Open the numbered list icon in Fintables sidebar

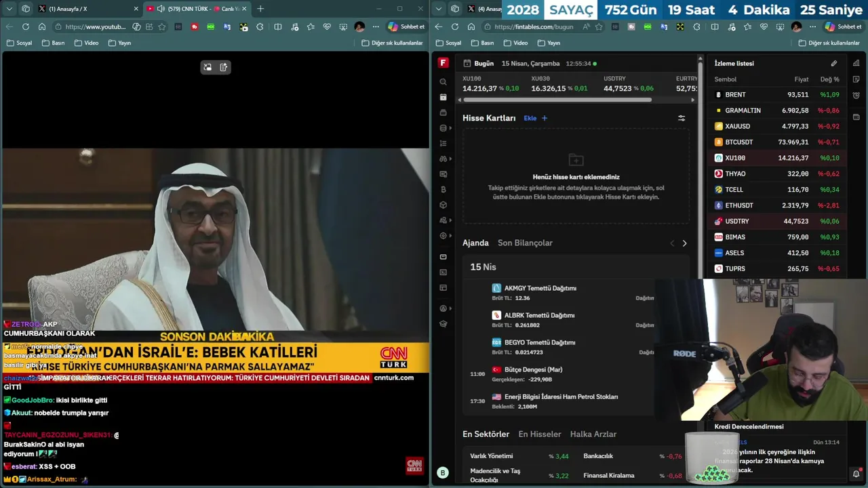point(443,144)
